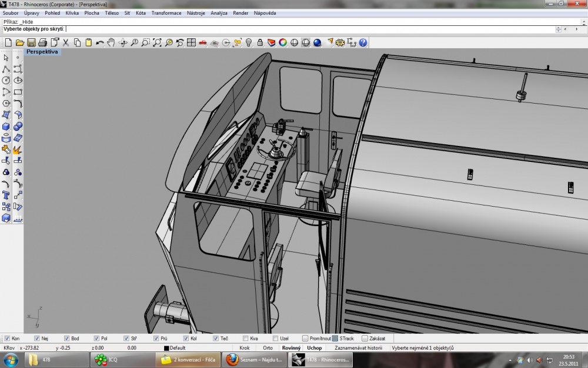Select the Polygon tool in side toolbar
The width and height of the screenshot is (588, 368).
click(x=6, y=103)
